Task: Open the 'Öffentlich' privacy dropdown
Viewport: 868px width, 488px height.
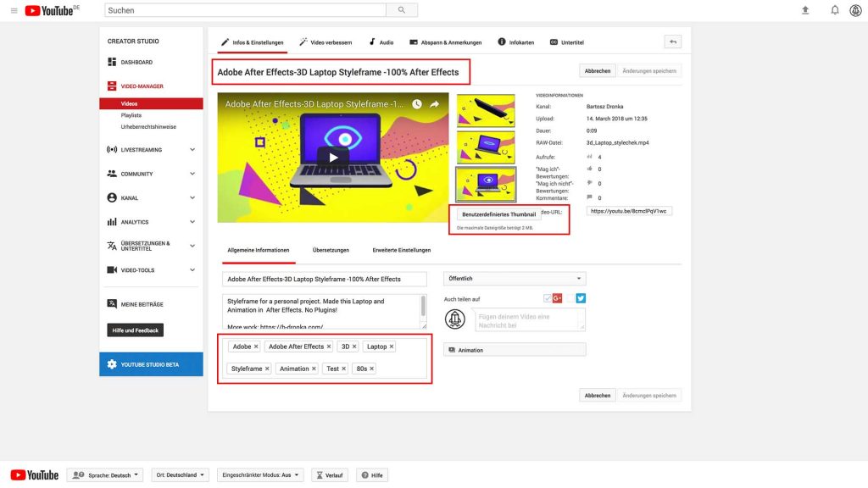Action: [515, 279]
